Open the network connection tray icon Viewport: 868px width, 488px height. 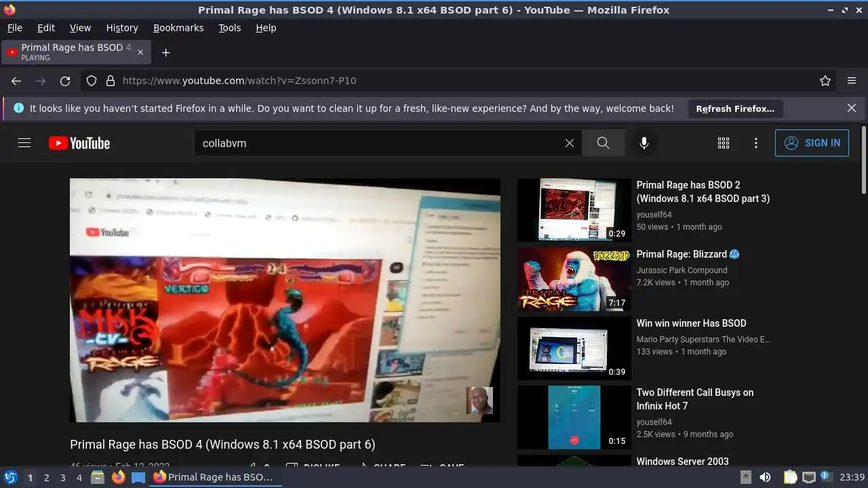808,477
